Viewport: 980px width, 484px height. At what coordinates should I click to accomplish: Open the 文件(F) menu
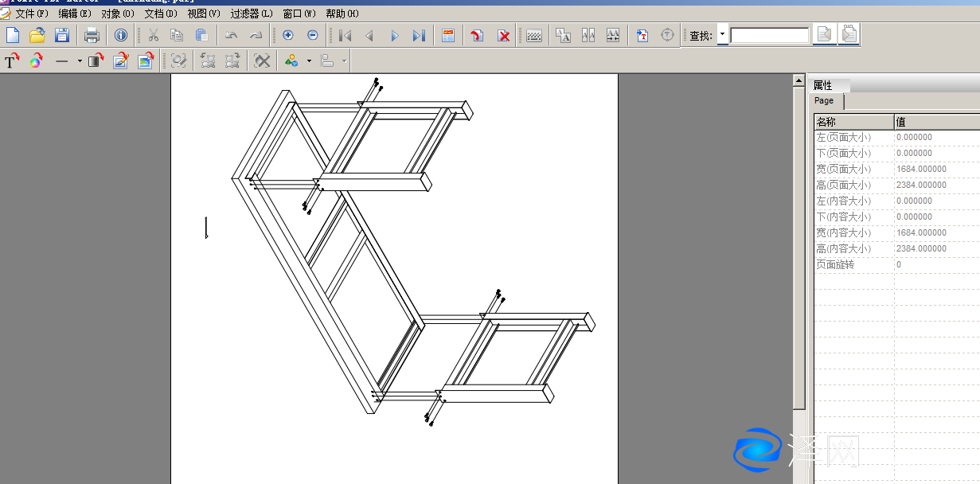tap(31, 14)
